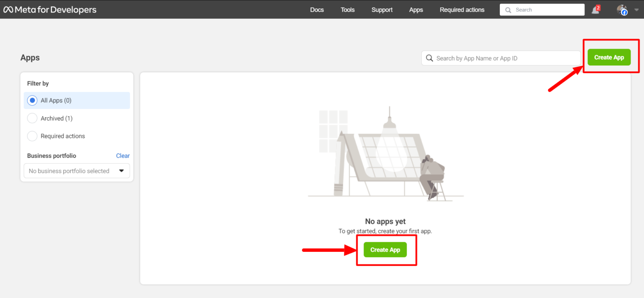644x298 pixels.
Task: Open notifications via the bell icon
Action: pyautogui.click(x=595, y=10)
